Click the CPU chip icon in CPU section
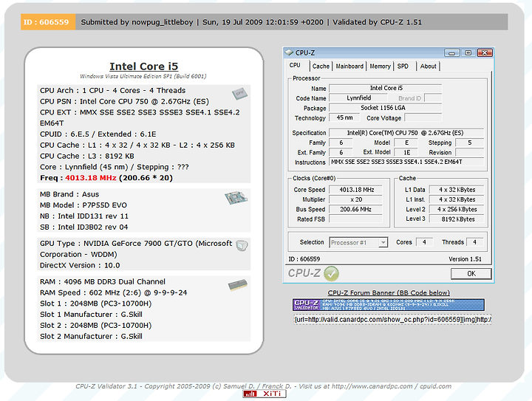Image resolution: width=532 pixels, height=401 pixels. [239, 94]
